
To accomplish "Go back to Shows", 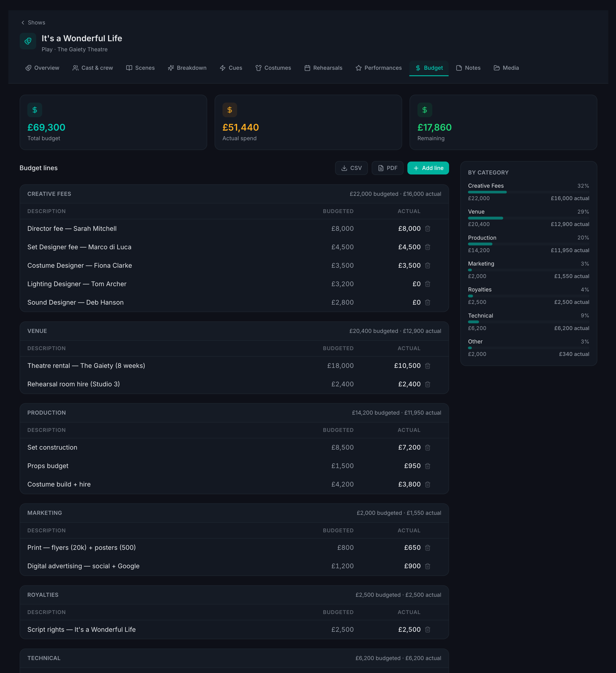I will coord(33,22).
